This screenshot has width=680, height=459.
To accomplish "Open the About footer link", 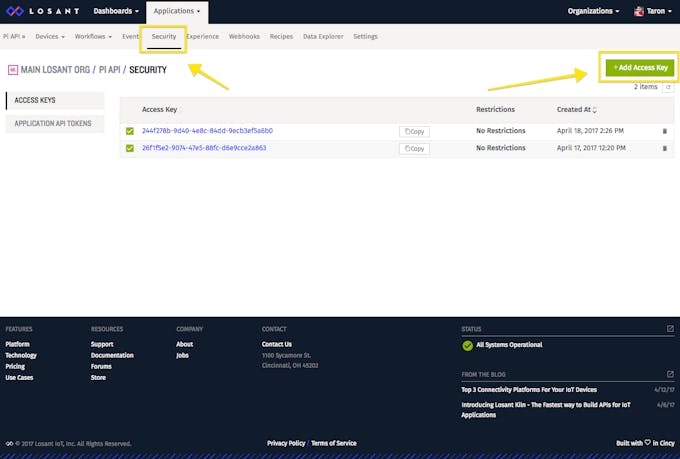I will pos(184,344).
